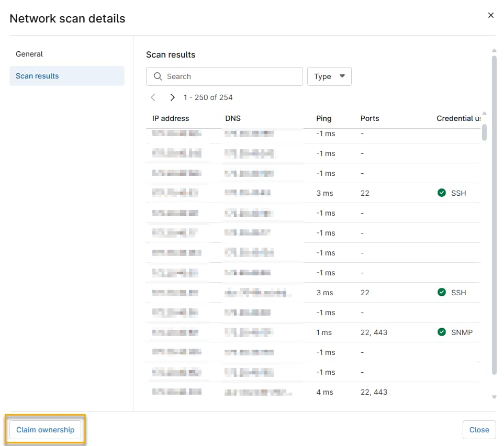
Task: Click the Claim ownership button
Action: point(46,430)
